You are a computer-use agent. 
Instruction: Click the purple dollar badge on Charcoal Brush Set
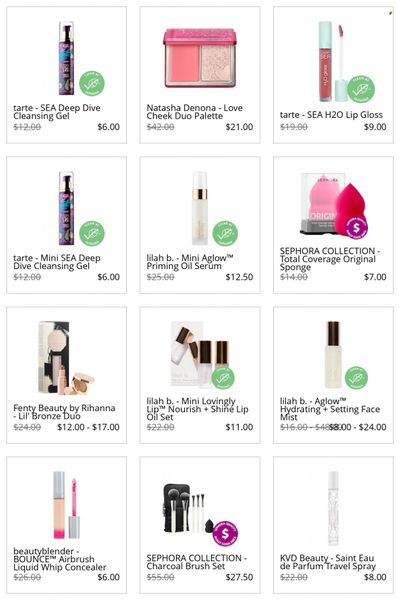(x=225, y=533)
